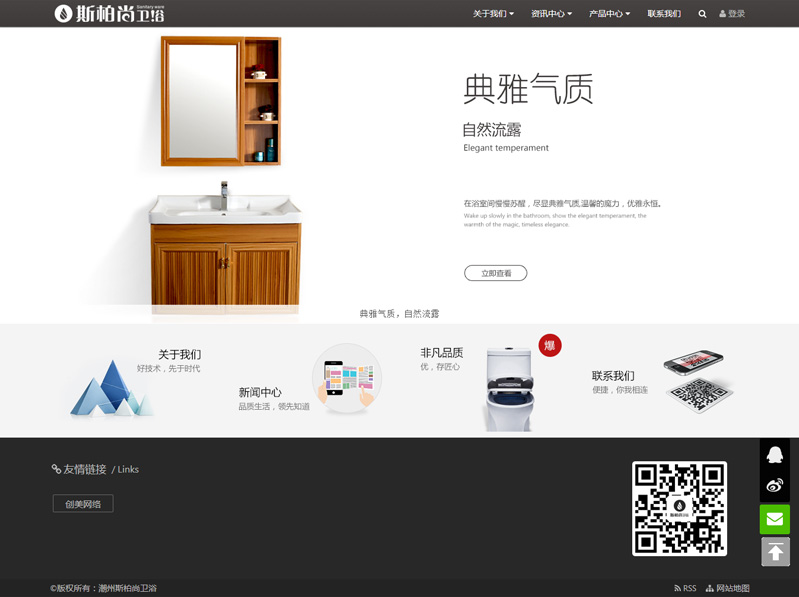Click the green envelope mail icon
This screenshot has height=597, width=799.
775,519
